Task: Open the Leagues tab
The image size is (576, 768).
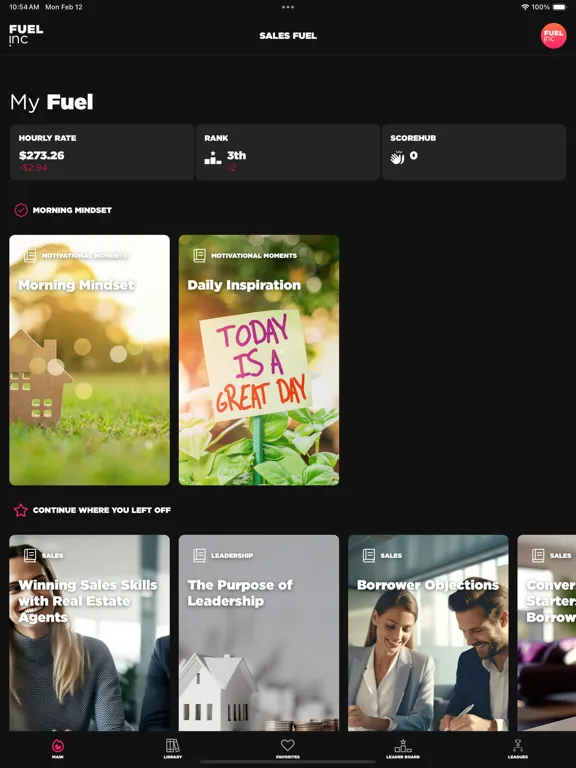Action: 518,748
